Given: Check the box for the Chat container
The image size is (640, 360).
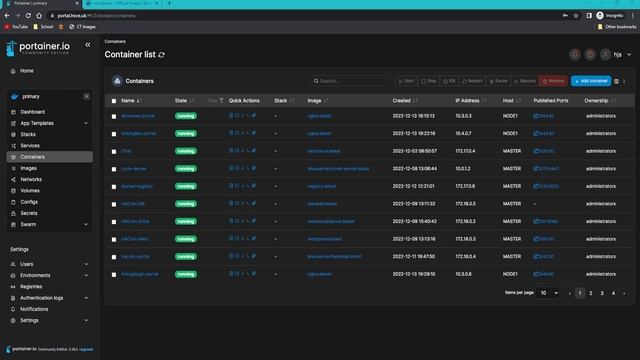Looking at the screenshot, I should point(114,151).
